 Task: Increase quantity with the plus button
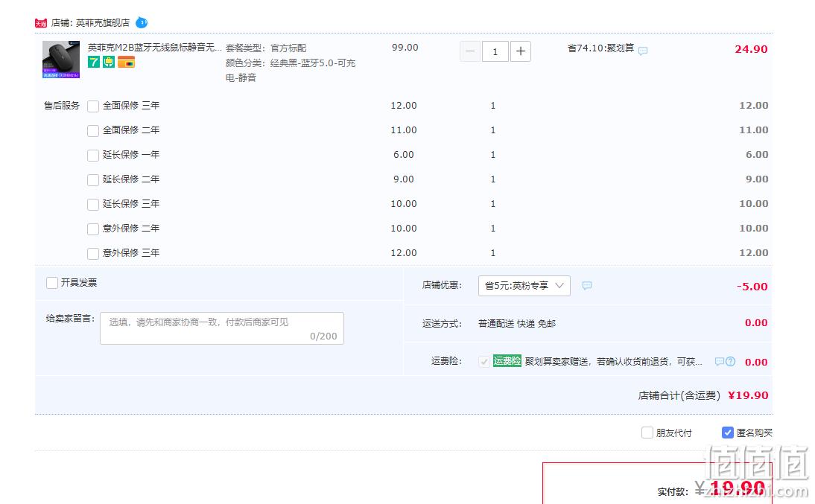tap(521, 51)
